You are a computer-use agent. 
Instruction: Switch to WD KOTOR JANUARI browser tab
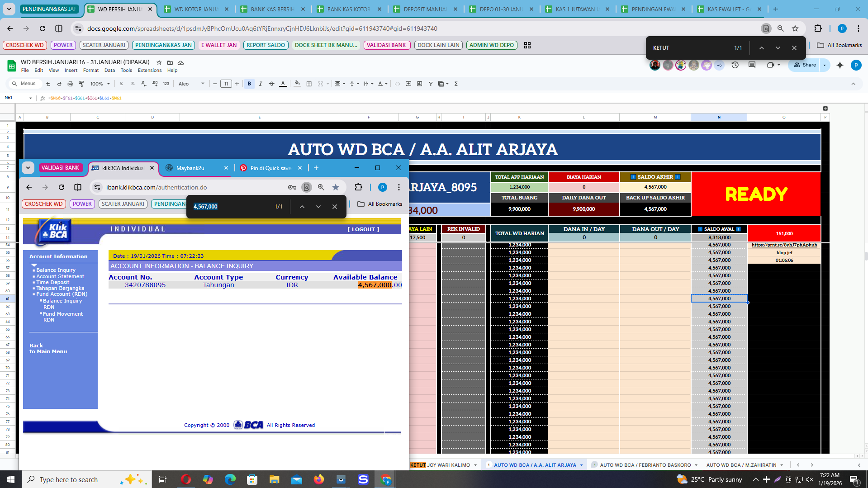pos(197,9)
